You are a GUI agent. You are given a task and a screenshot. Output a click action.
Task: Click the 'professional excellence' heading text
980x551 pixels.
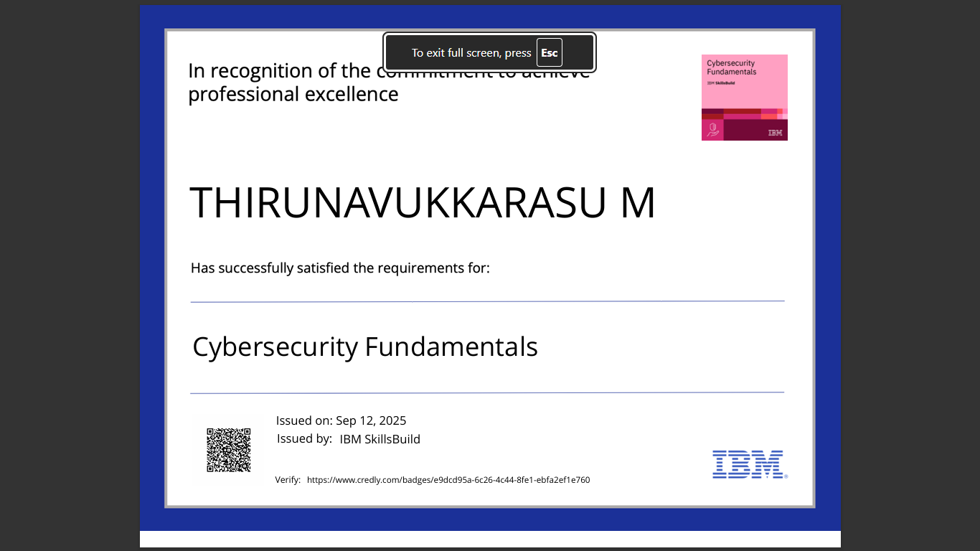293,94
